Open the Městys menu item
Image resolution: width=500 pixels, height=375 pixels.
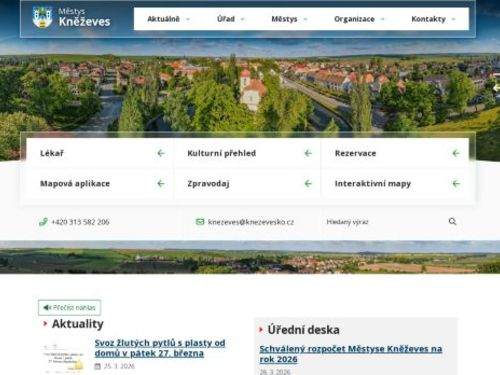(284, 19)
